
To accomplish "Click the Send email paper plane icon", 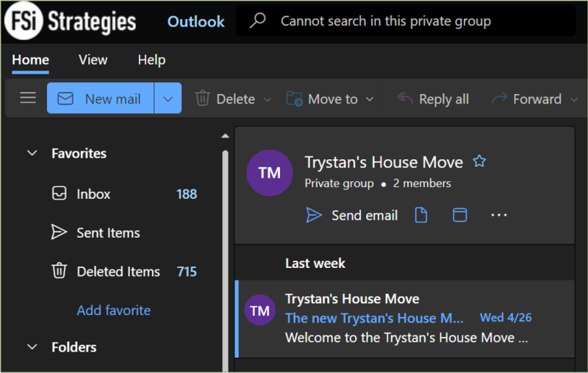I will (314, 215).
